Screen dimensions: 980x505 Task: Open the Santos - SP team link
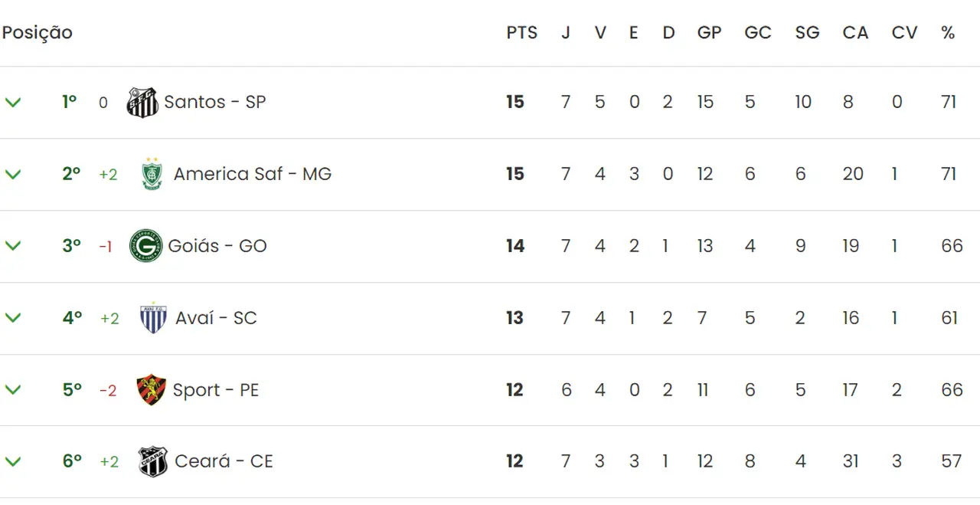[215, 102]
